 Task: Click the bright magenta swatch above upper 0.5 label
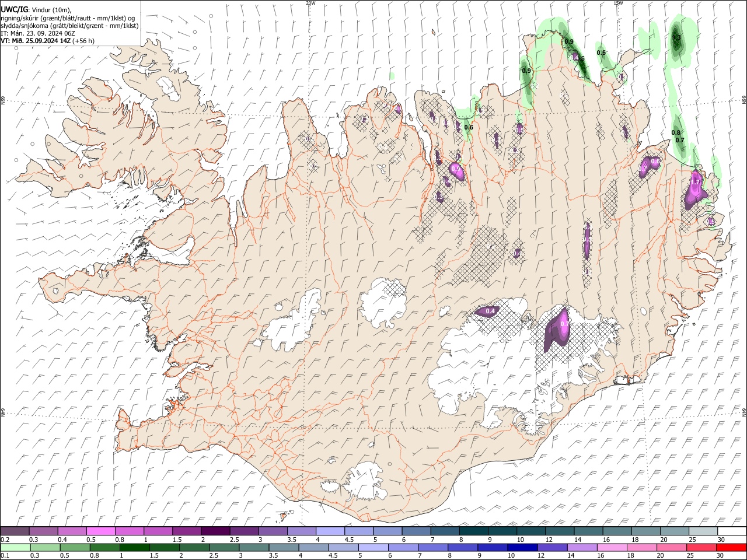tap(100, 531)
